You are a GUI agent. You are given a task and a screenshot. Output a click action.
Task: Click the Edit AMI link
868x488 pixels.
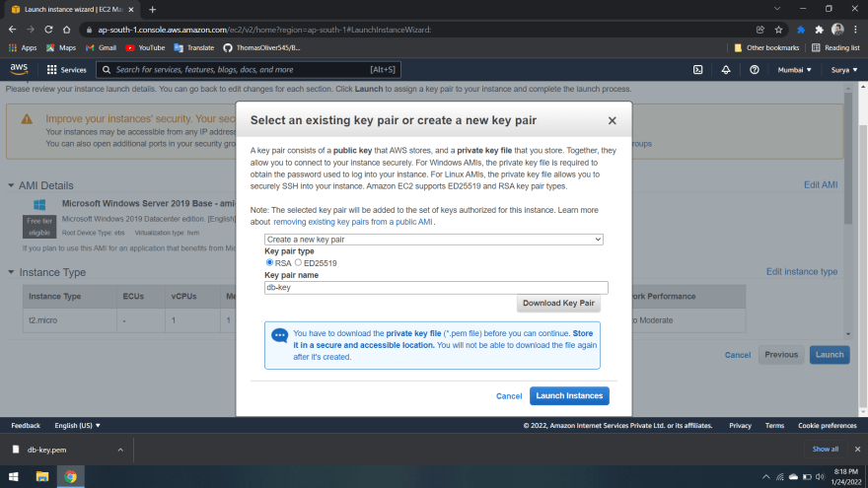tap(821, 184)
